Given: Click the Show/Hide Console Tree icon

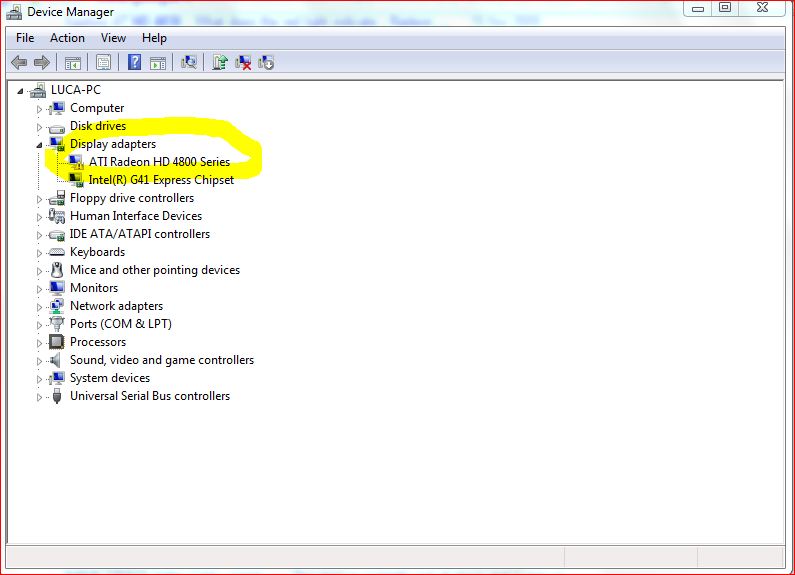Looking at the screenshot, I should click(x=73, y=62).
